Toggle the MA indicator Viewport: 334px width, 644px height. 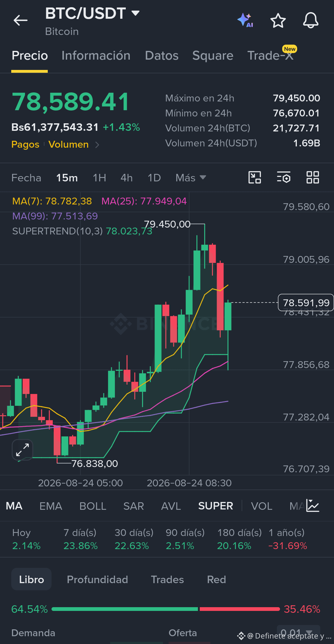click(x=14, y=506)
